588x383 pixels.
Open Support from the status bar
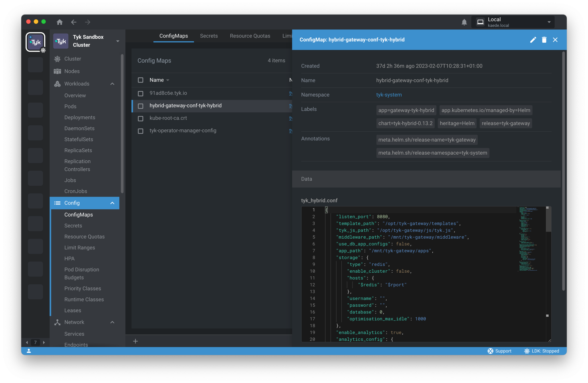point(499,351)
